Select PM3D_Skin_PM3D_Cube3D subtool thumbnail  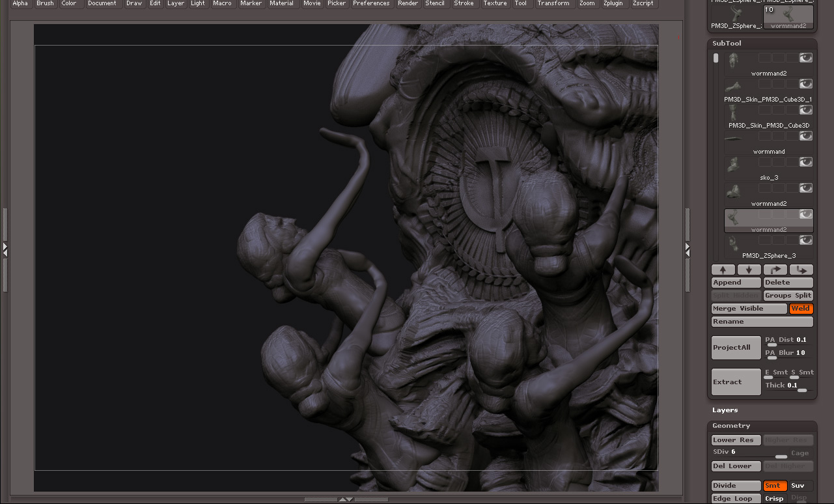coord(734,113)
